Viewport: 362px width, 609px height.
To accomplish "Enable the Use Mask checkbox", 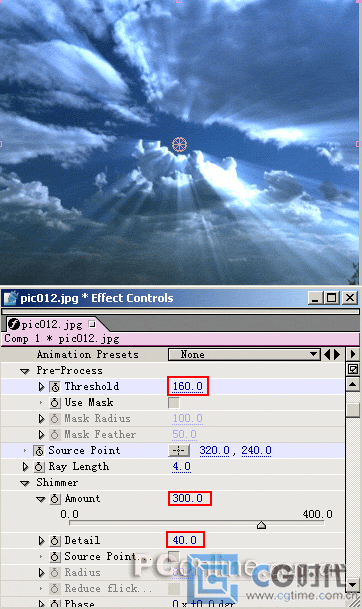I will pos(174,402).
